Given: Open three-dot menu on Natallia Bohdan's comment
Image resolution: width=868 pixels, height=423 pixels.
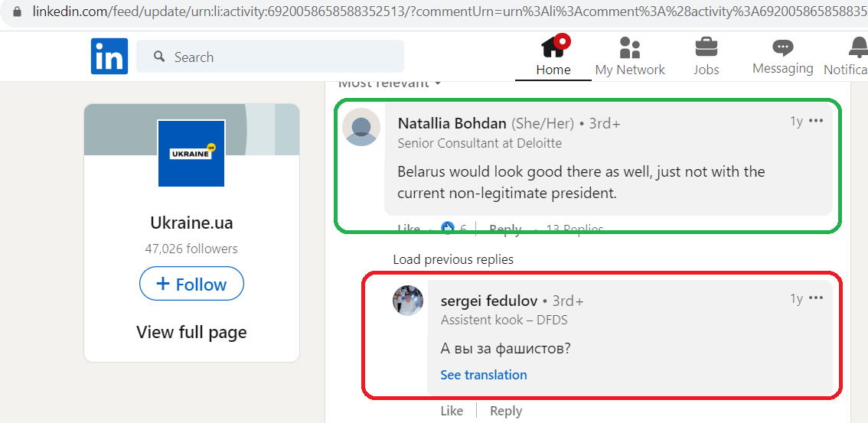Looking at the screenshot, I should (x=816, y=121).
